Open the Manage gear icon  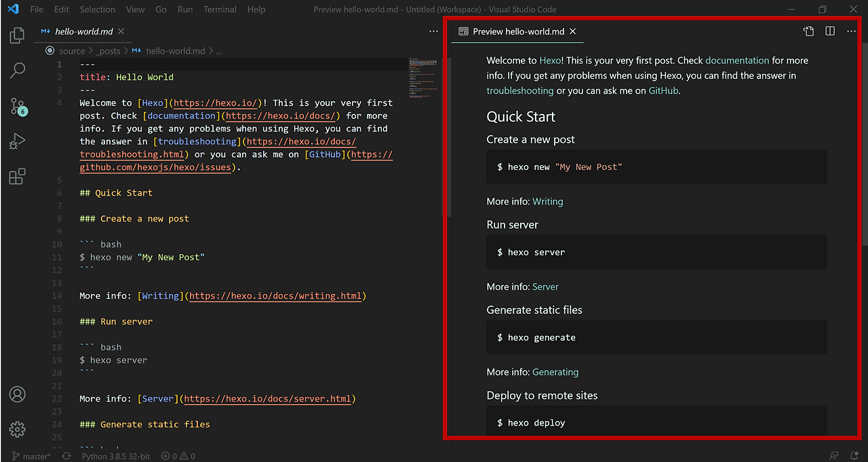click(x=18, y=429)
